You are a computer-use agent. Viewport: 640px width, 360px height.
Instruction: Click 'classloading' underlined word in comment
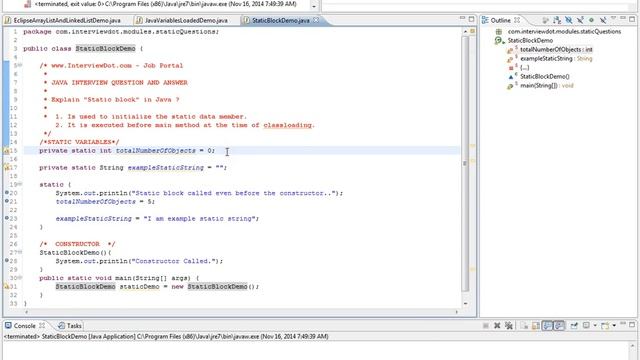[x=288, y=125]
